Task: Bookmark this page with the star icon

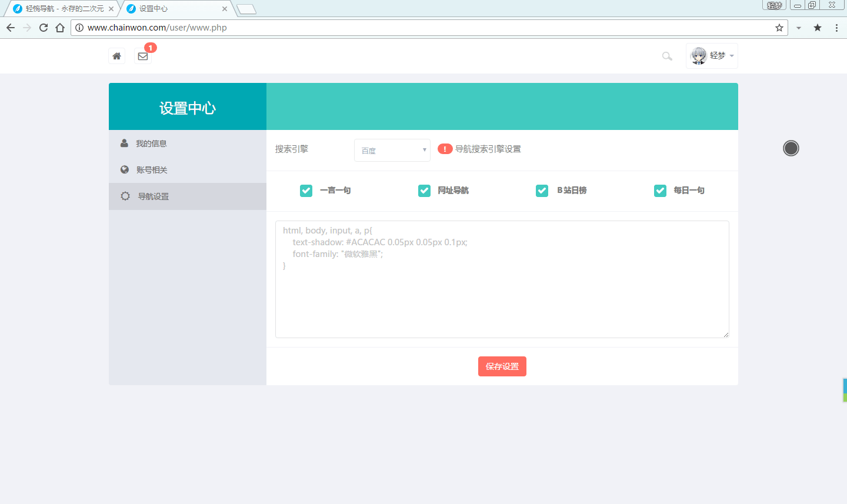Action: 779,28
